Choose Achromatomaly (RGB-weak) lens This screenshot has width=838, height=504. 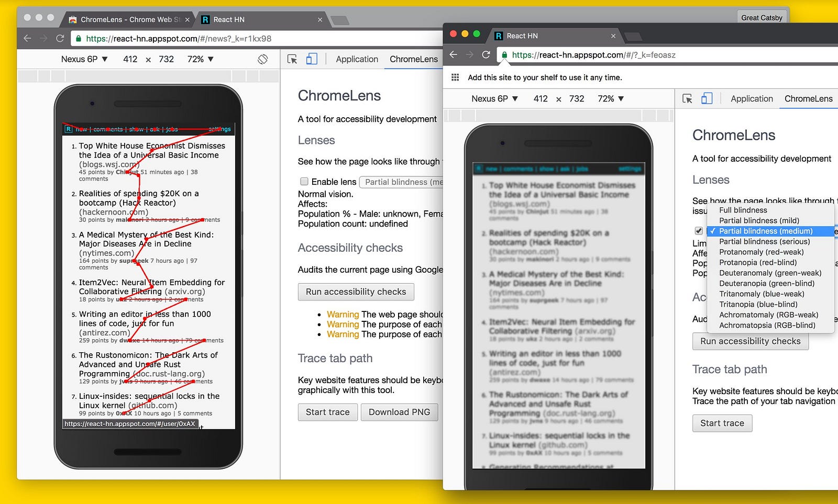click(x=770, y=315)
